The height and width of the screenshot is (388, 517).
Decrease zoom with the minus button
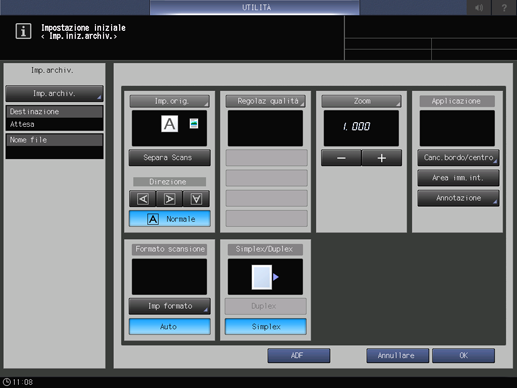[x=341, y=158]
